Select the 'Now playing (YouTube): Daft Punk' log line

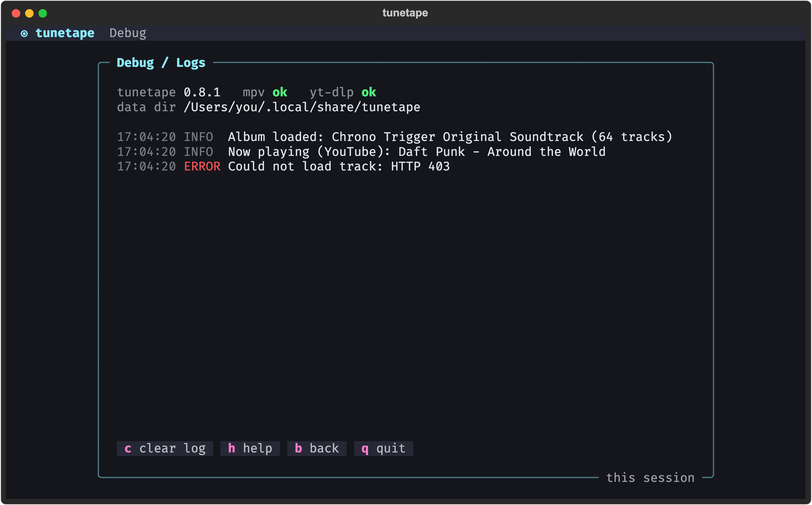pos(361,152)
